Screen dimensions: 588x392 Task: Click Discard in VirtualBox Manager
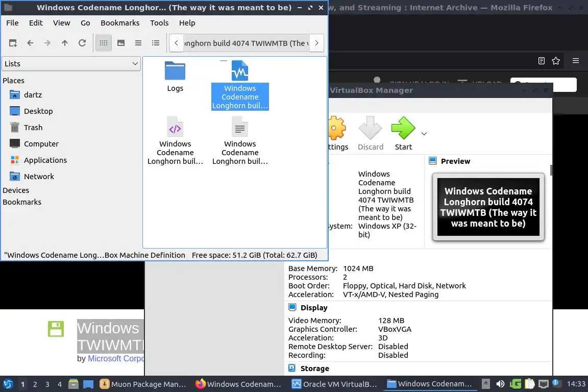pos(371,133)
